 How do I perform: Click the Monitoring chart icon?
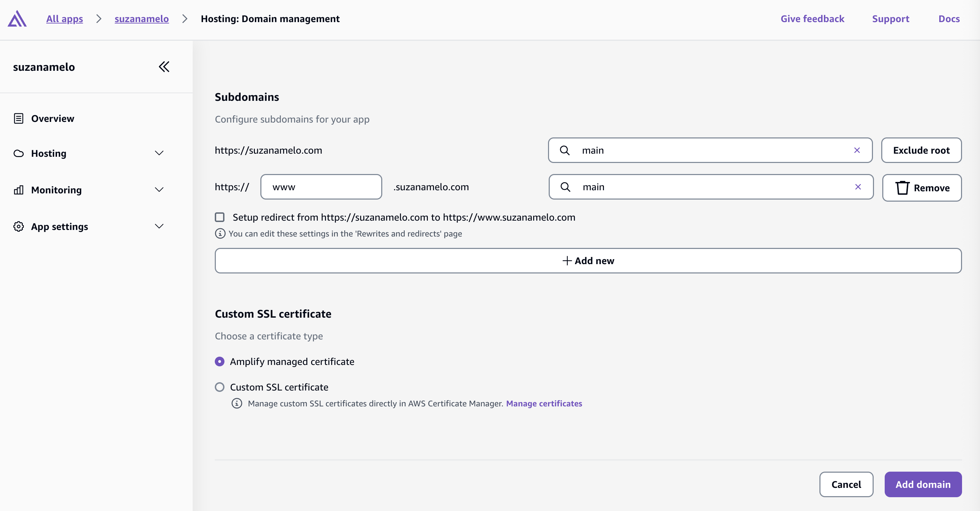(x=18, y=190)
